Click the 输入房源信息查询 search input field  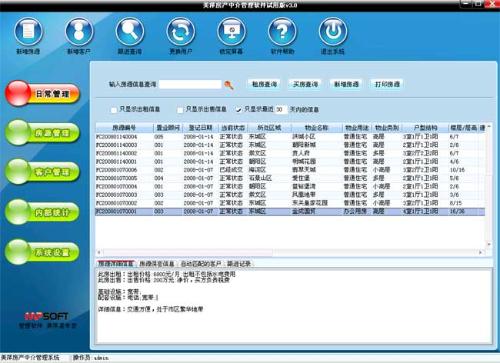190,84
